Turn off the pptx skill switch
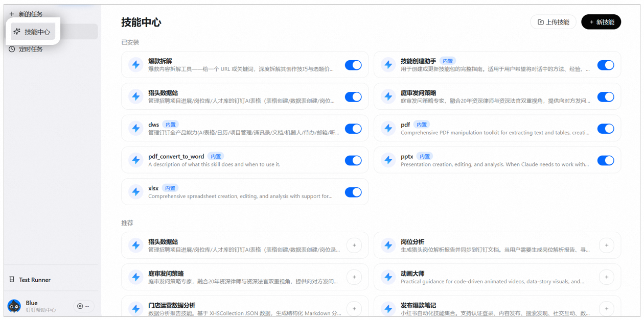The height and width of the screenshot is (320, 644). (605, 160)
